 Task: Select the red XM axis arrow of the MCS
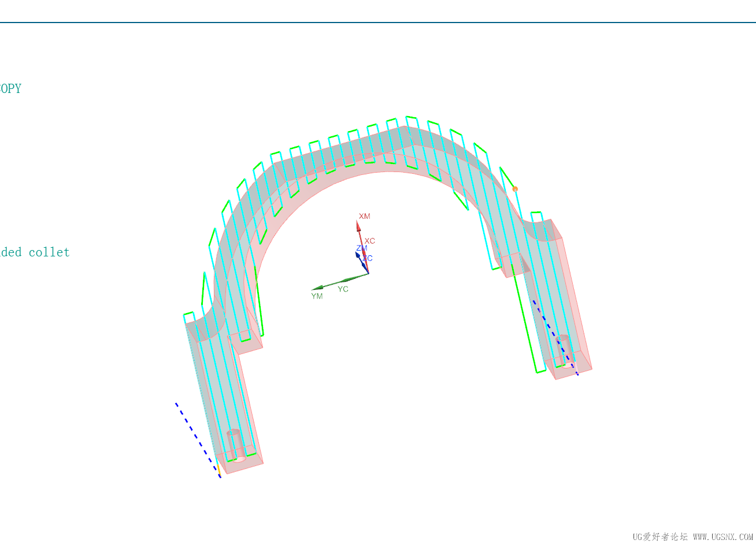click(x=358, y=229)
